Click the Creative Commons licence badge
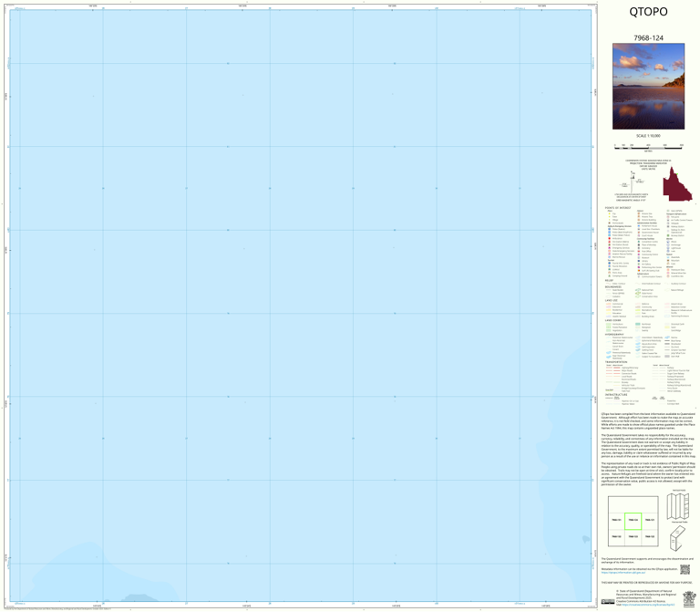Viewport: 700px width, 612px height. coord(608,602)
